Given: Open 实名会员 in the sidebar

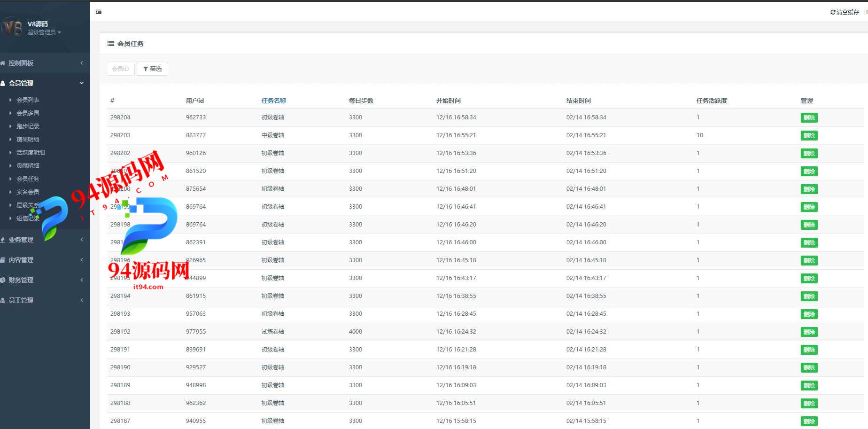Looking at the screenshot, I should click(28, 192).
